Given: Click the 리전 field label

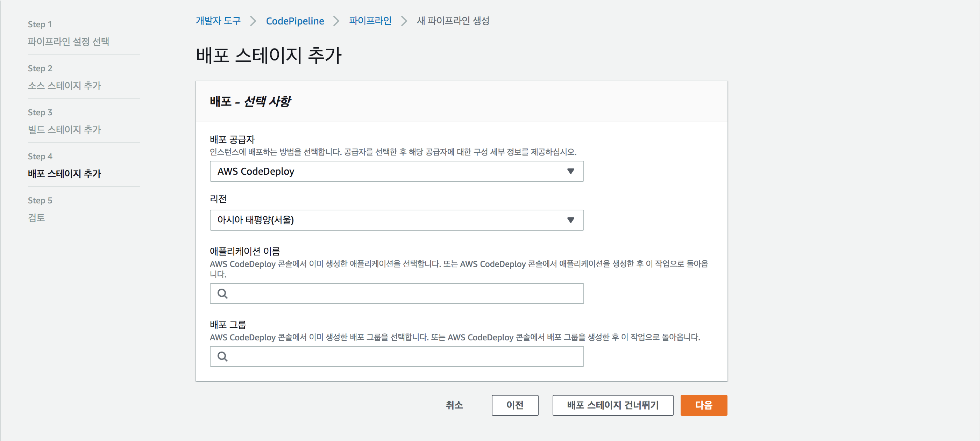Looking at the screenshot, I should (218, 199).
